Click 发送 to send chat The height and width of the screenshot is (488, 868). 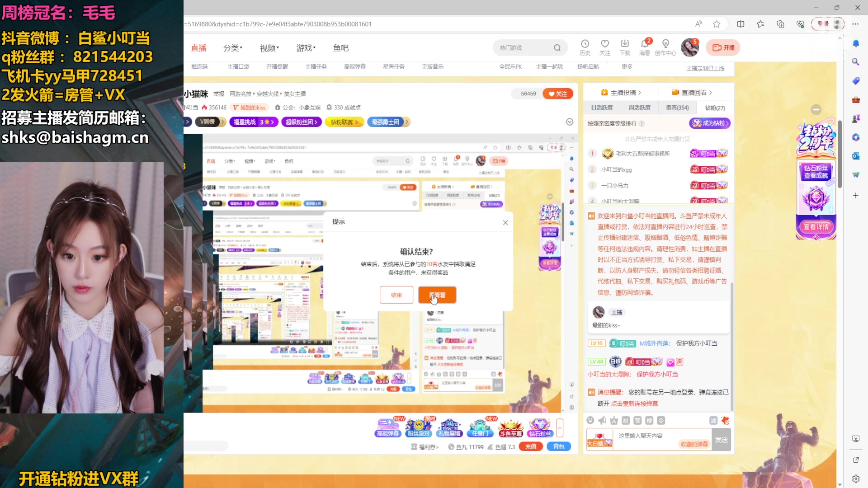(721, 440)
